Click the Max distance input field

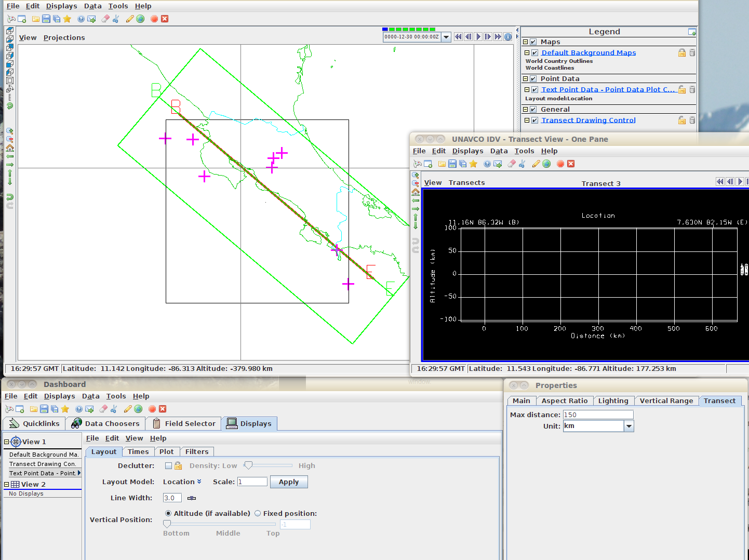[x=598, y=415]
